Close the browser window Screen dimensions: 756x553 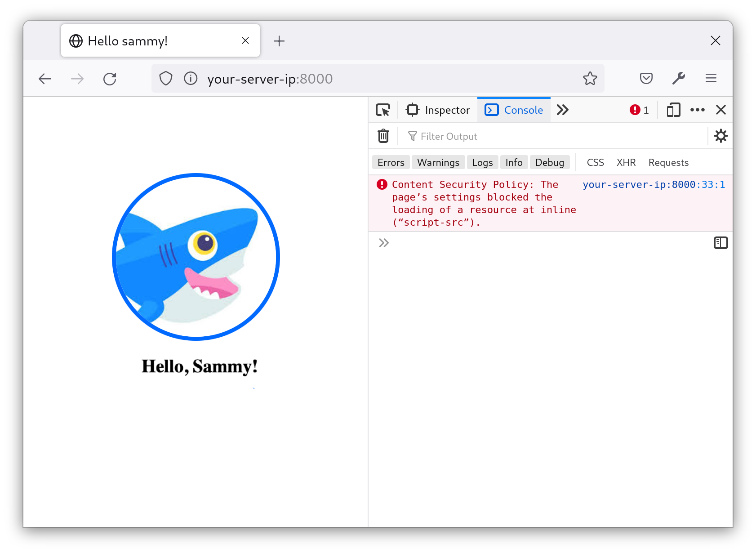point(716,40)
